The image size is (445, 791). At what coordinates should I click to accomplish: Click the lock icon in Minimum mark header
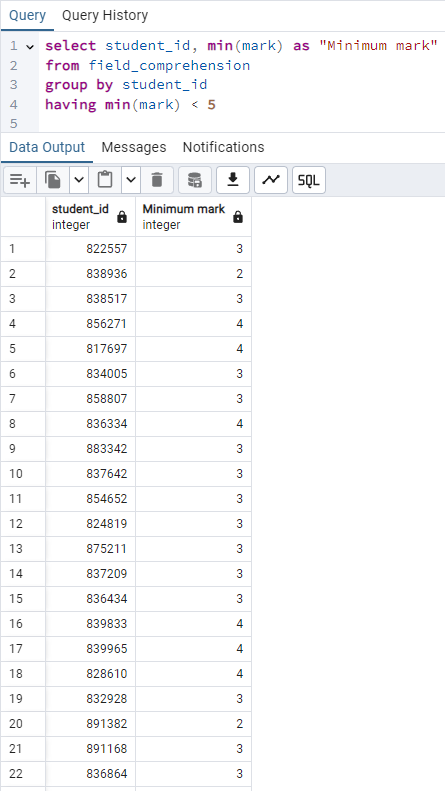(238, 217)
